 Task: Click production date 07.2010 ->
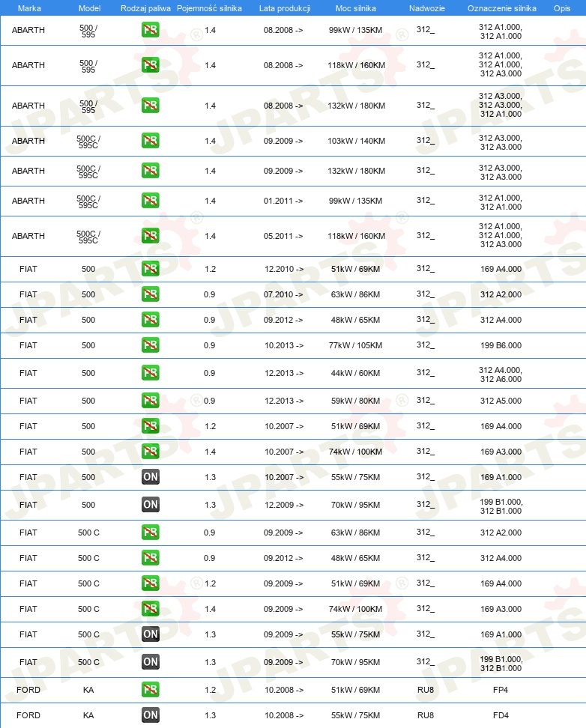point(283,294)
